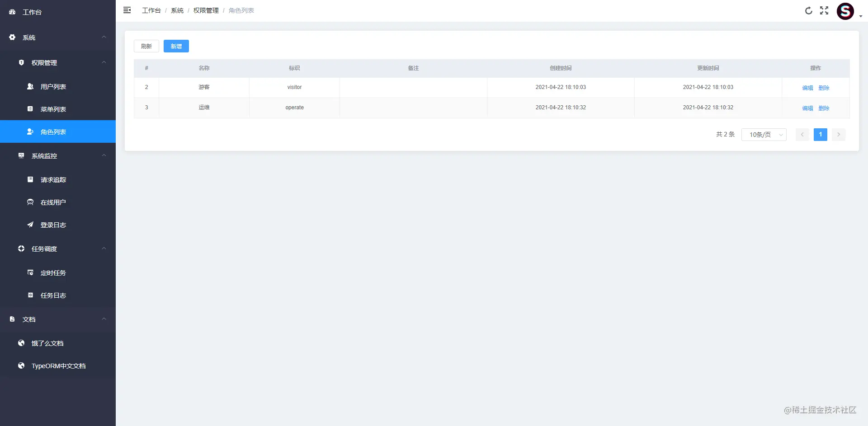This screenshot has height=426, width=868.
Task: Open 定时任务 menu item
Action: [58, 272]
